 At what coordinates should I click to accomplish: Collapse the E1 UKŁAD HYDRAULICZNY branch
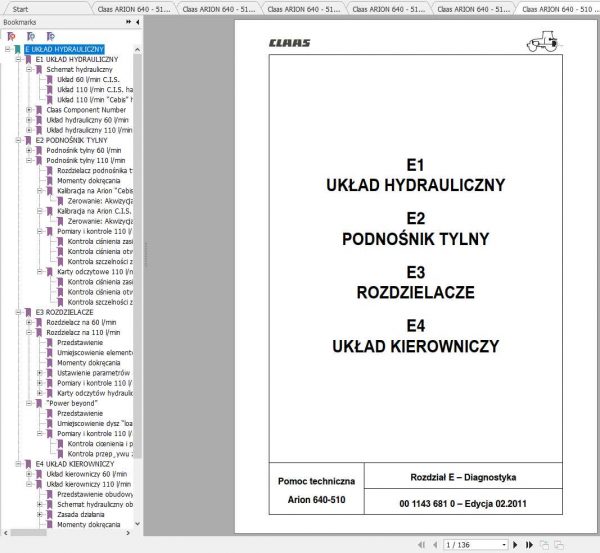point(18,59)
